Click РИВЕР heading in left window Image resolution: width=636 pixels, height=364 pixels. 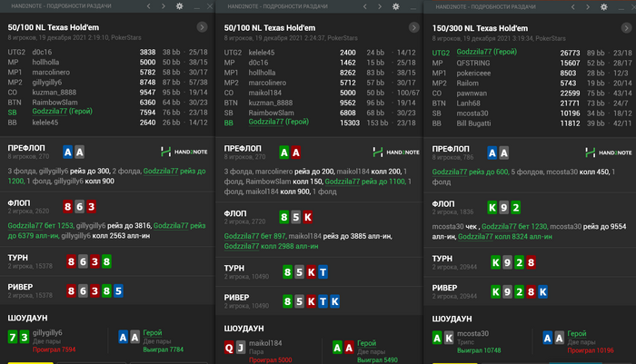click(x=20, y=287)
